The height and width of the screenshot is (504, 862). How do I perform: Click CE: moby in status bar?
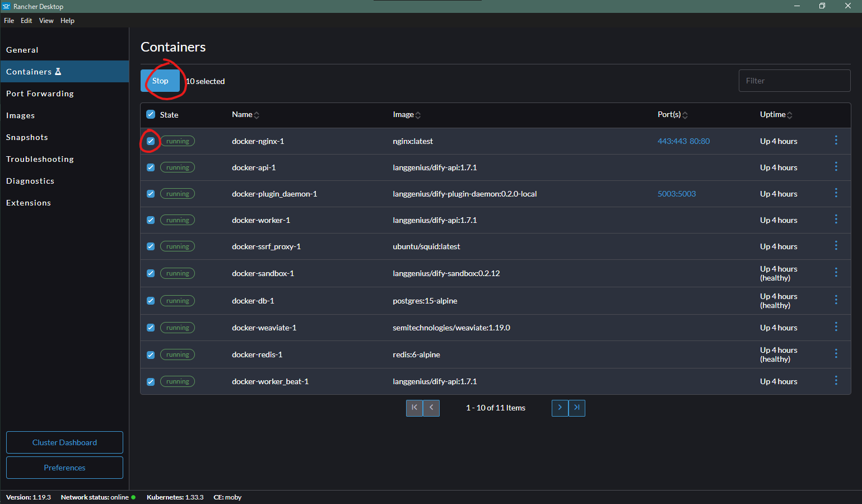(x=227, y=497)
